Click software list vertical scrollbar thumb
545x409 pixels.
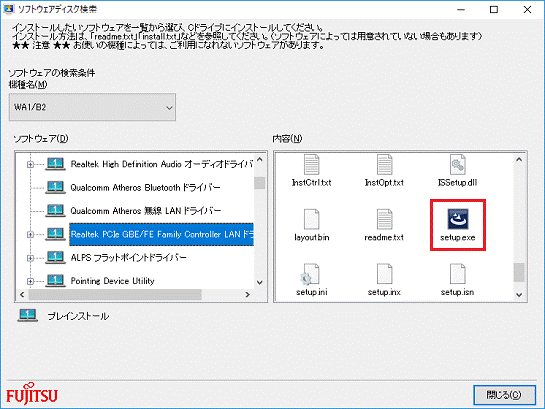coord(260,183)
